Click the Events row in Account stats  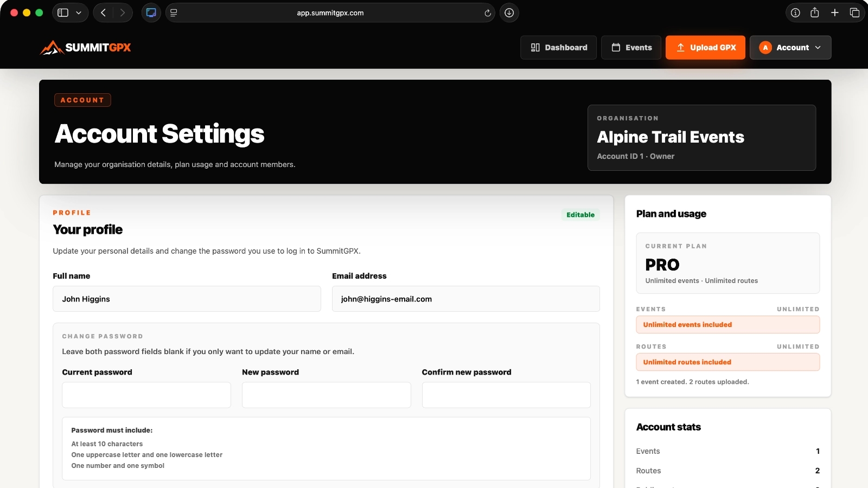coord(728,451)
